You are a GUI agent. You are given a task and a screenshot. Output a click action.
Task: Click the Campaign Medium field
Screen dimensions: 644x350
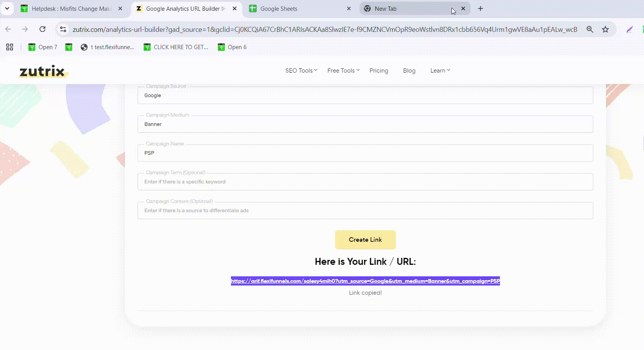click(x=365, y=124)
